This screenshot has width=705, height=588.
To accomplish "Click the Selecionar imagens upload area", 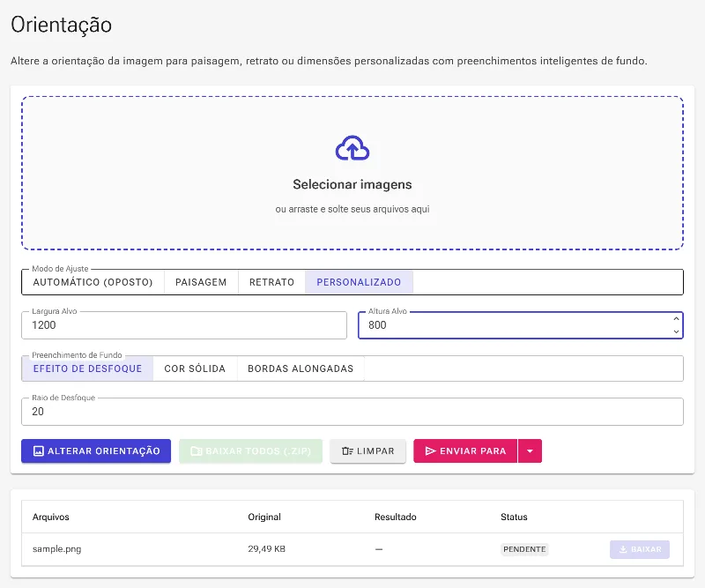I will point(352,173).
